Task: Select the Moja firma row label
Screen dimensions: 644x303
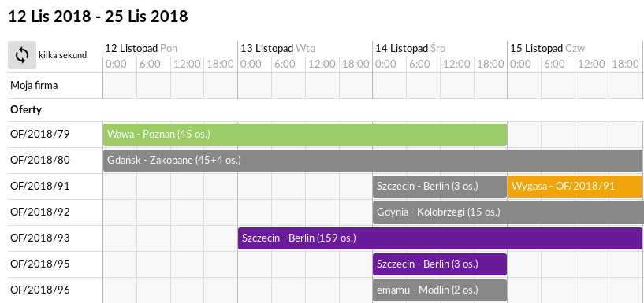Action: coord(34,86)
